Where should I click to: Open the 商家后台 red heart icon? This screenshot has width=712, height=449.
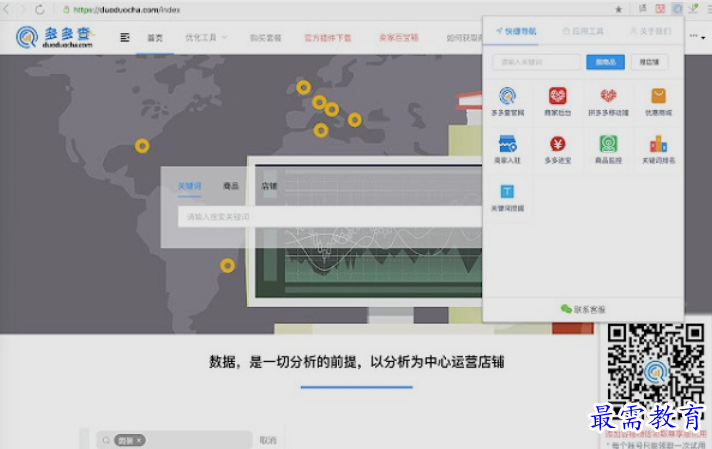click(558, 96)
